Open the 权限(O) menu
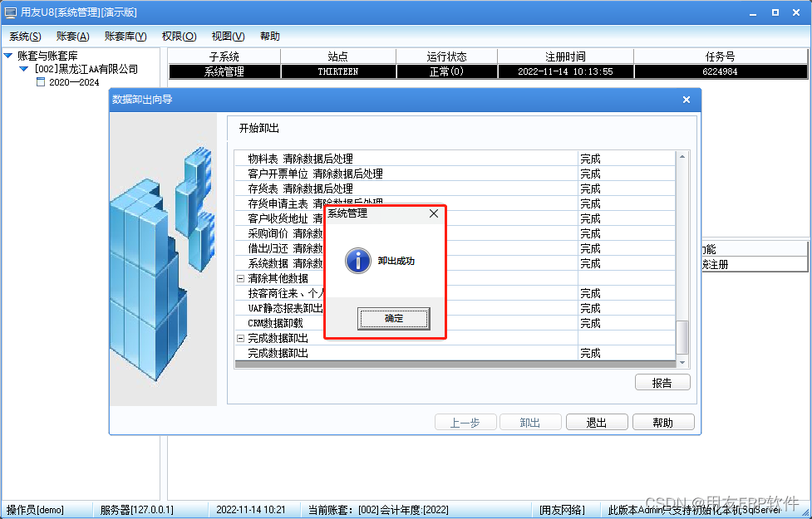This screenshot has height=519, width=812. (x=180, y=37)
